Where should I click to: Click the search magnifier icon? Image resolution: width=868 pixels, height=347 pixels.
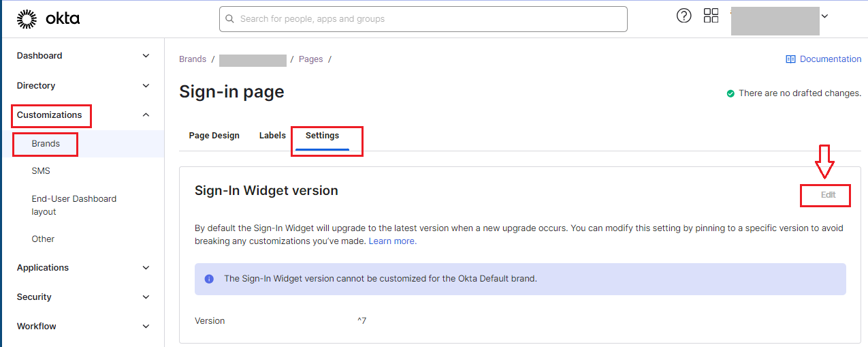point(230,19)
